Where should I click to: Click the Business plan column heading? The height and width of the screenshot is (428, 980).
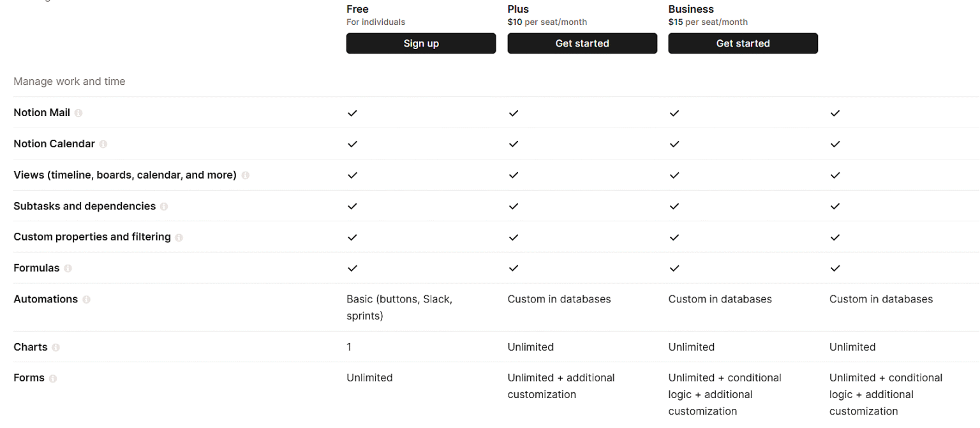[x=691, y=9]
